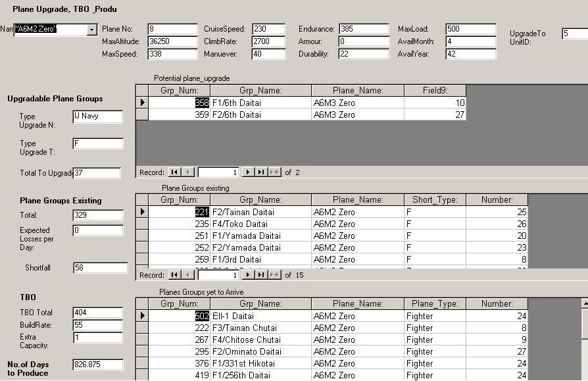Select row 252 F2/Yamada Daitai record selector
The width and height of the screenshot is (588, 381).
(x=142, y=247)
